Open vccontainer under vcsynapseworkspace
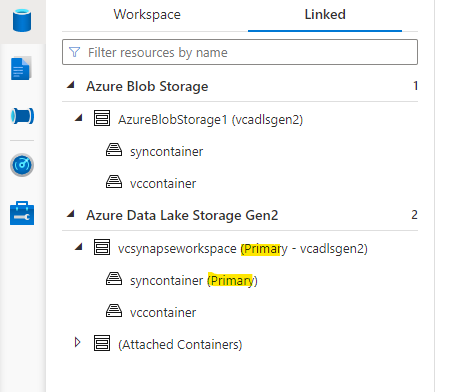This screenshot has width=453, height=392. tap(163, 313)
